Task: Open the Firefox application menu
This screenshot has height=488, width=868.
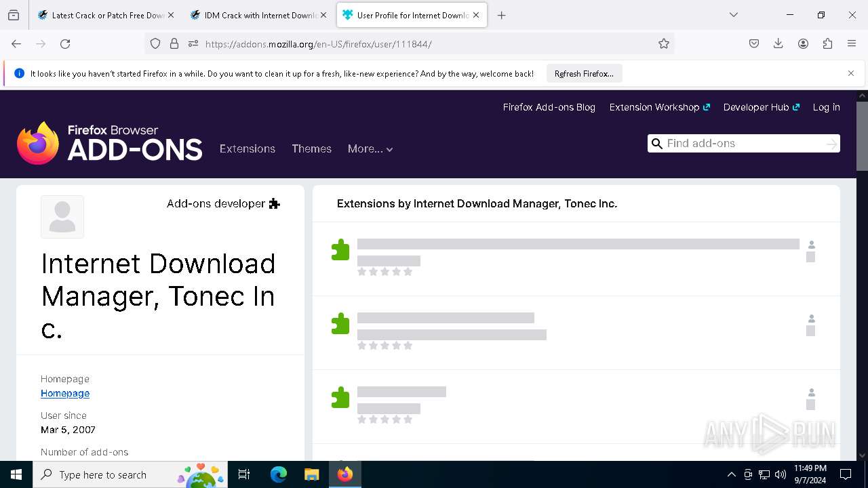Action: 852,43
